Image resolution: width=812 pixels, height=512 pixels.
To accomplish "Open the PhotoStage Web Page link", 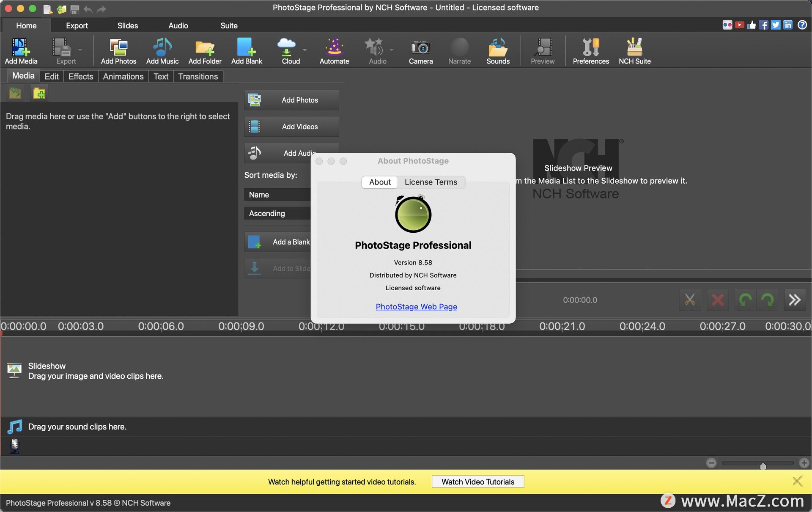I will click(x=416, y=306).
